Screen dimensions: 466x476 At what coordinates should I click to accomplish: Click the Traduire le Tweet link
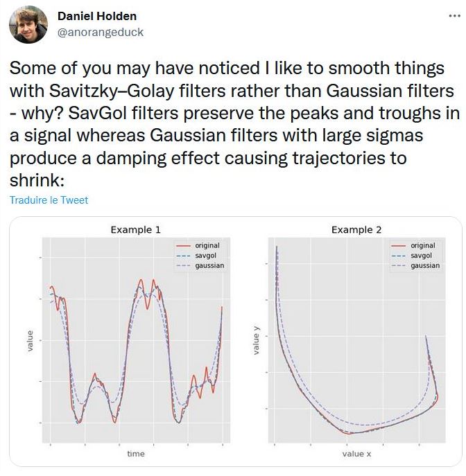[49, 200]
